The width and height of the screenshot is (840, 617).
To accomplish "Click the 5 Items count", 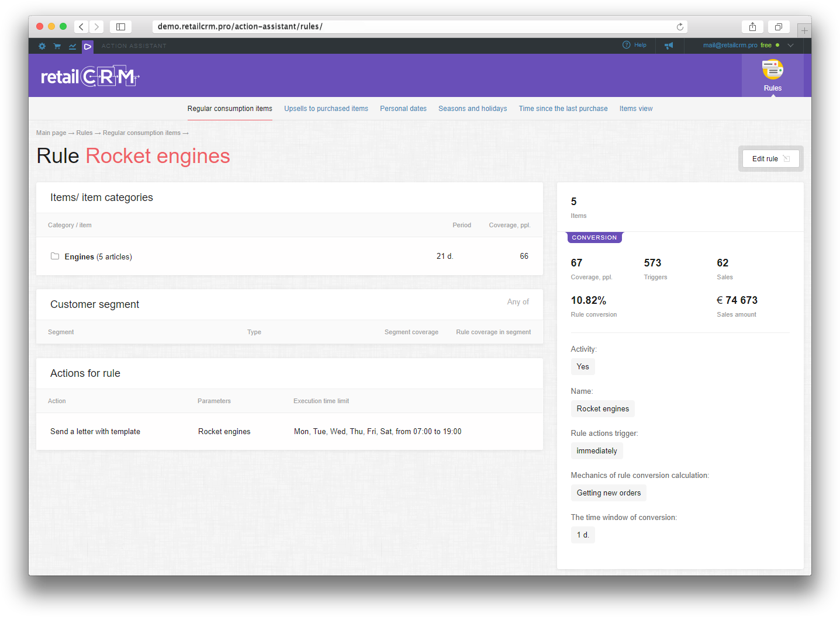I will [x=573, y=202].
